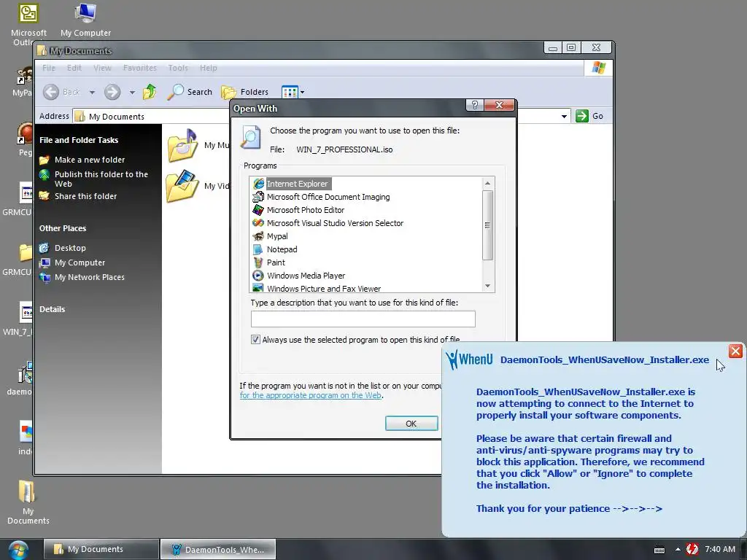Collapse Other Places section header
Viewport: 747px width, 560px height.
click(x=63, y=228)
